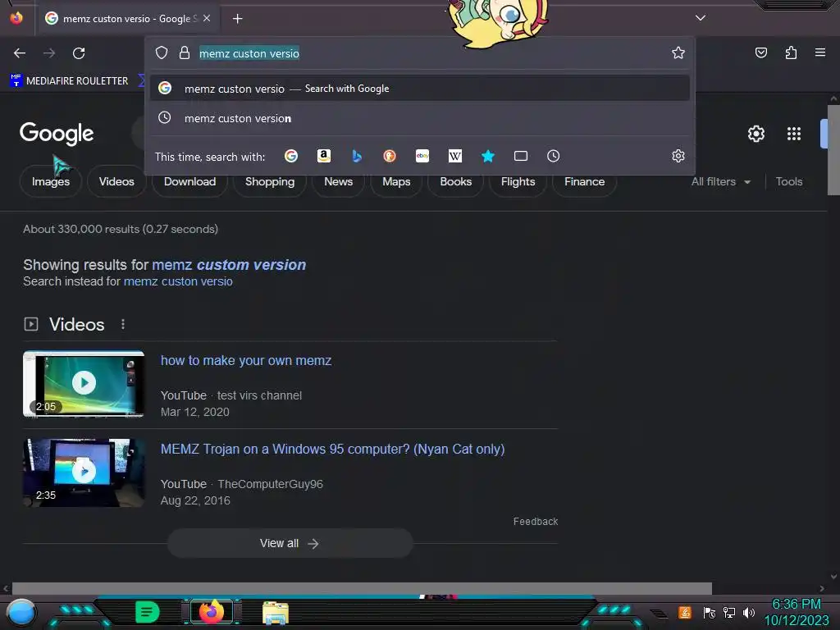The width and height of the screenshot is (840, 630).
Task: Open the Extensions puzzle icon
Action: pyautogui.click(x=791, y=52)
